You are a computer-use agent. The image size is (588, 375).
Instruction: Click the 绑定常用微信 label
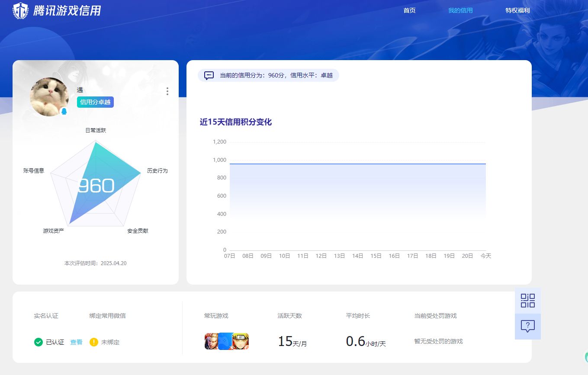coord(107,316)
